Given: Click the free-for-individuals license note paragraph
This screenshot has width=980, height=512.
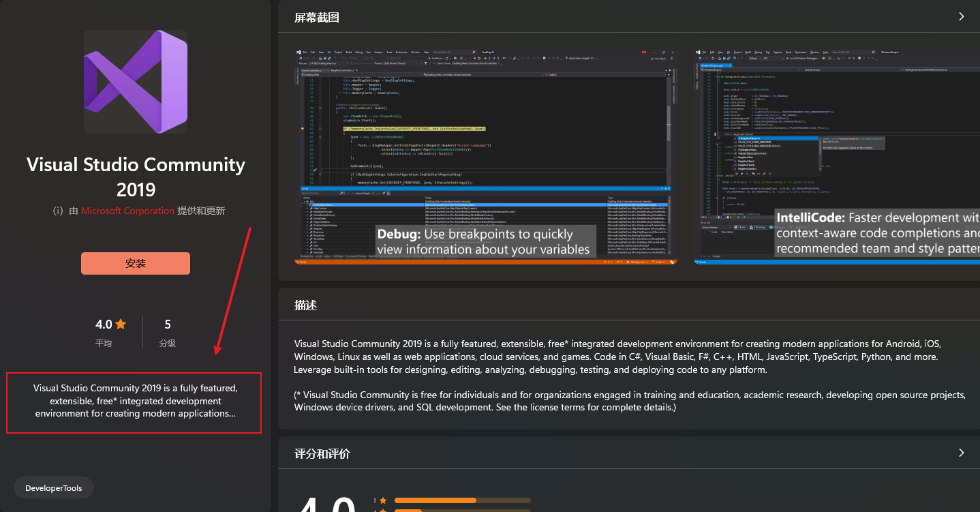Looking at the screenshot, I should pyautogui.click(x=630, y=401).
